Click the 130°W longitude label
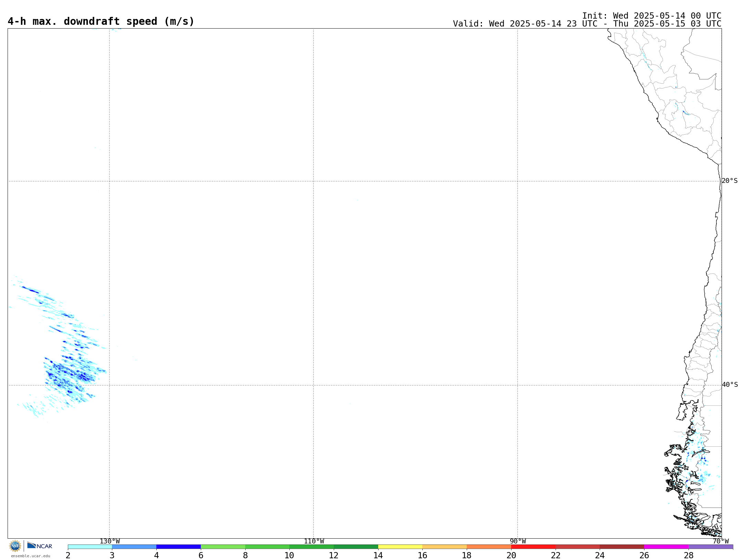The height and width of the screenshot is (560, 744). (x=110, y=541)
